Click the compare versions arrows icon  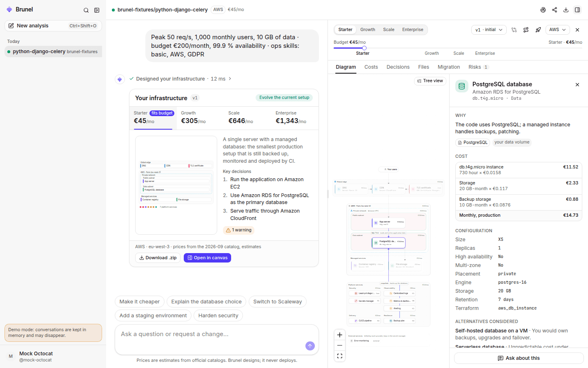point(514,30)
